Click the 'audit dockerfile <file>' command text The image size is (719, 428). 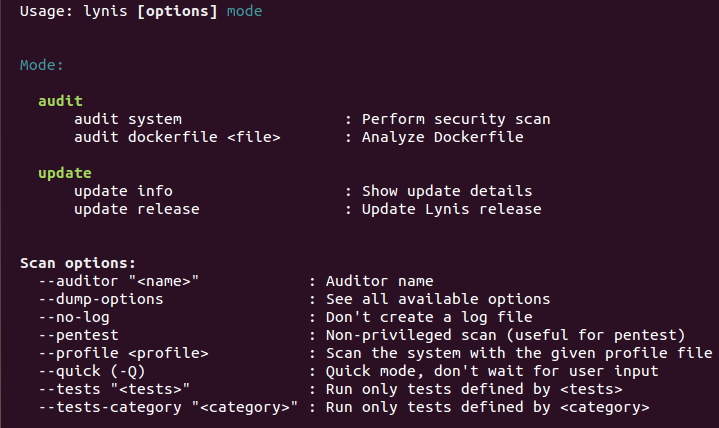pyautogui.click(x=177, y=137)
